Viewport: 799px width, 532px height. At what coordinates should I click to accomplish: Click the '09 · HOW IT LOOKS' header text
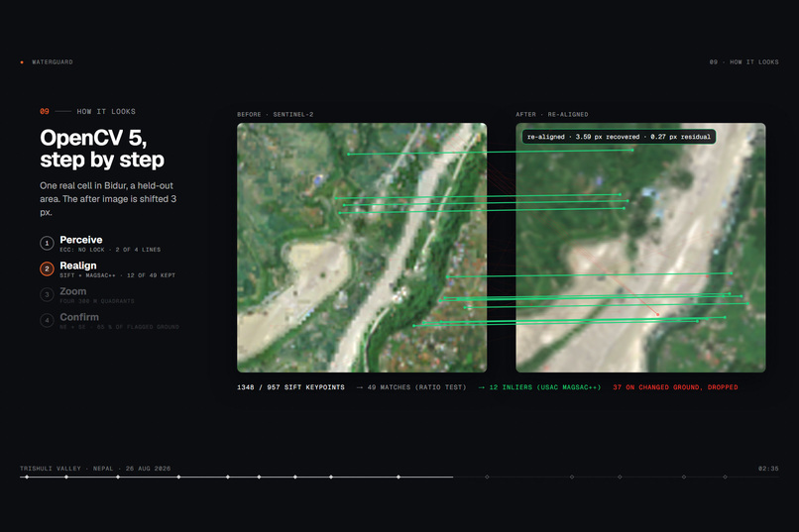(x=743, y=62)
